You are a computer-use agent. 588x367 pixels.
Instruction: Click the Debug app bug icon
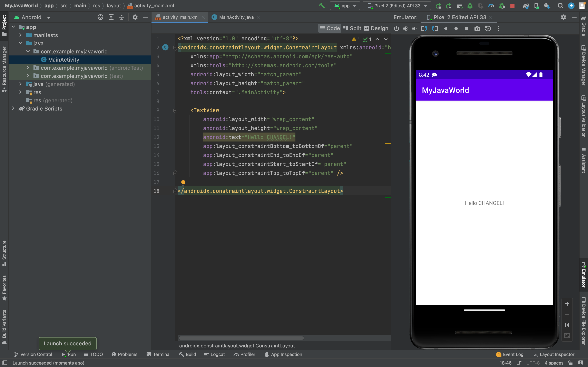[x=470, y=6]
